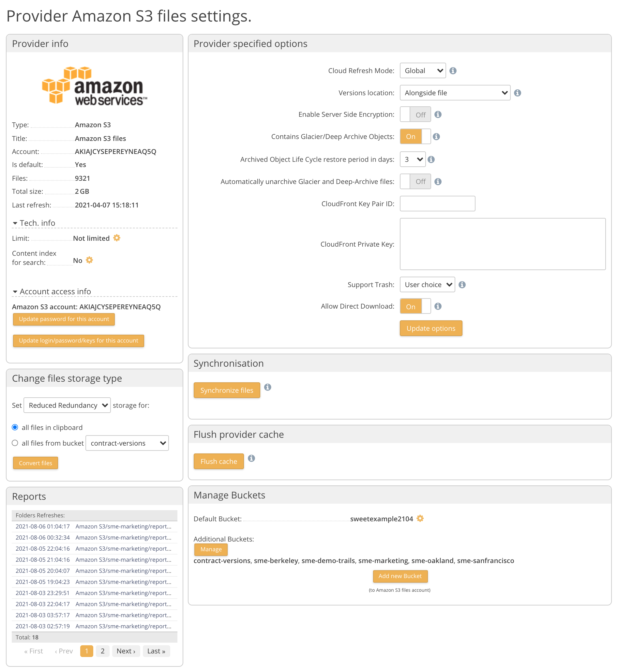Screen dimensions: 619x672
Task: Turn off Allow Direct Download toggle
Action: tap(415, 306)
